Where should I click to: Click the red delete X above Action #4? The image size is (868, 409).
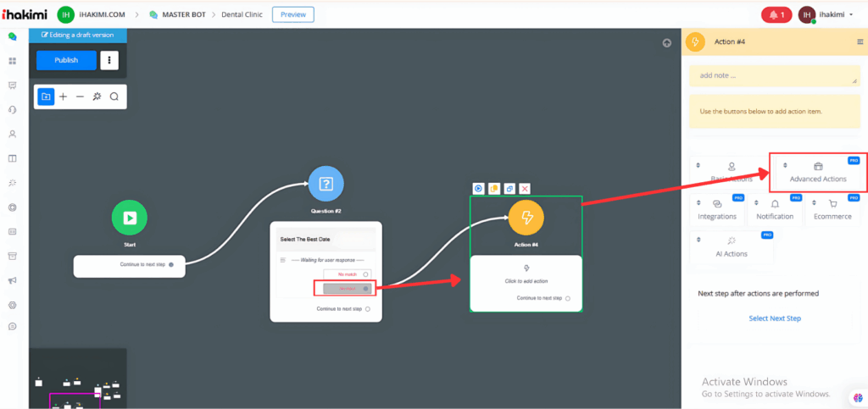tap(525, 189)
